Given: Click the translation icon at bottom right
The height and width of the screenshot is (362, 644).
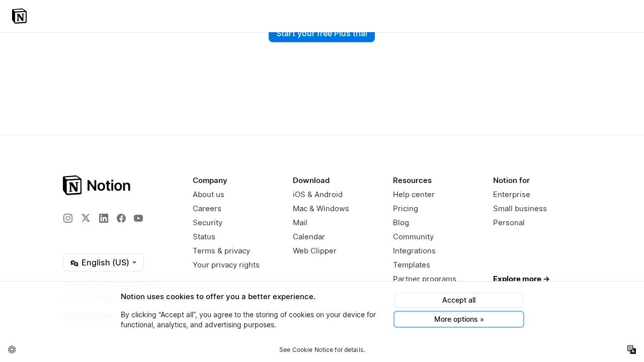Looking at the screenshot, I should click(631, 349).
